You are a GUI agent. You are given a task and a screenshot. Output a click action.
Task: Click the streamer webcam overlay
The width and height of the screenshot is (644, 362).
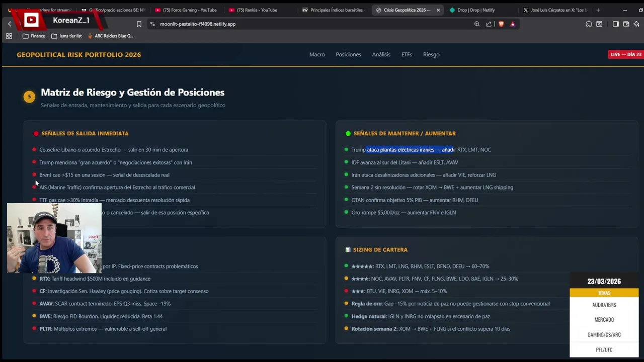click(54, 238)
